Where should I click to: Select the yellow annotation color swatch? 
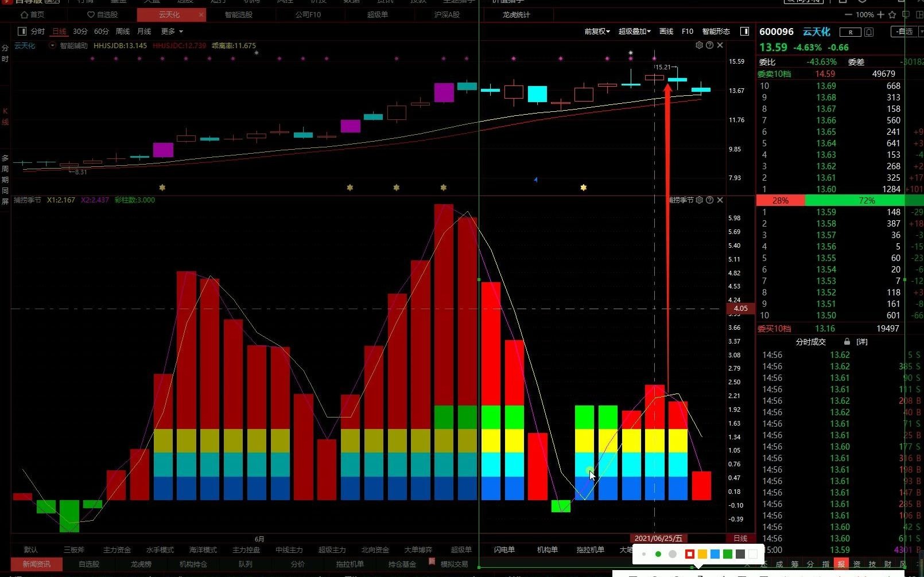(702, 554)
